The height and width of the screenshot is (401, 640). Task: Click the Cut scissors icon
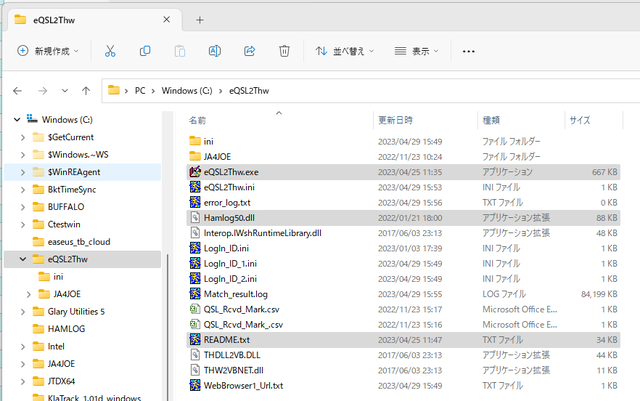(x=110, y=51)
